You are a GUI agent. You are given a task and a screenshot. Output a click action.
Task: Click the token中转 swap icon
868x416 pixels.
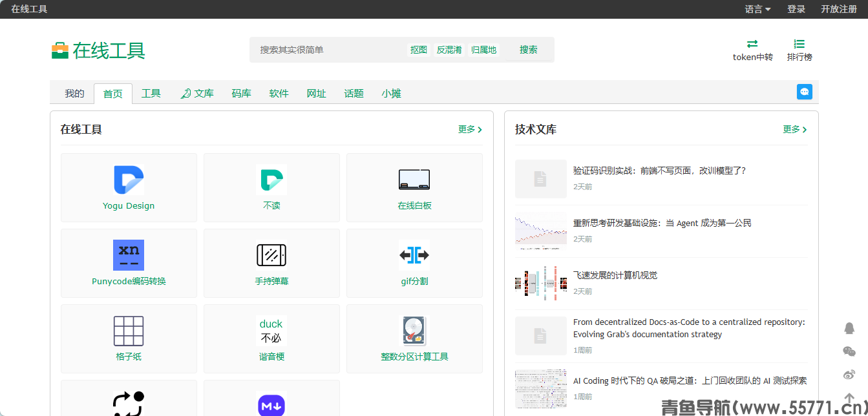click(752, 44)
